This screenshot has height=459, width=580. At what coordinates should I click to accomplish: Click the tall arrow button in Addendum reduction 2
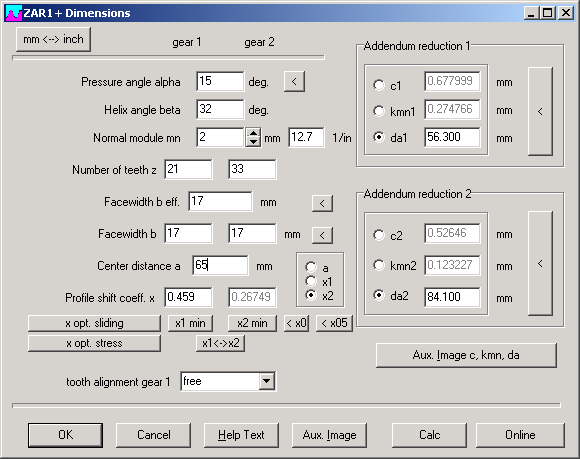(x=540, y=263)
